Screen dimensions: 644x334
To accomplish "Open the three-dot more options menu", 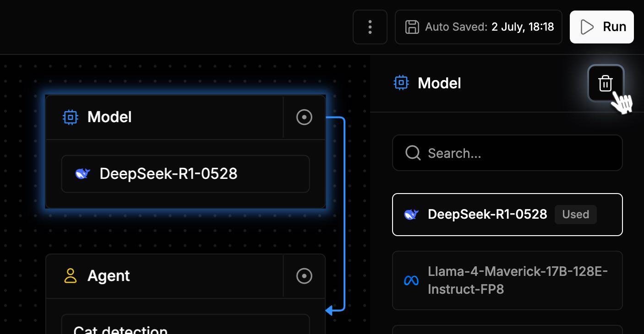I will pyautogui.click(x=370, y=27).
